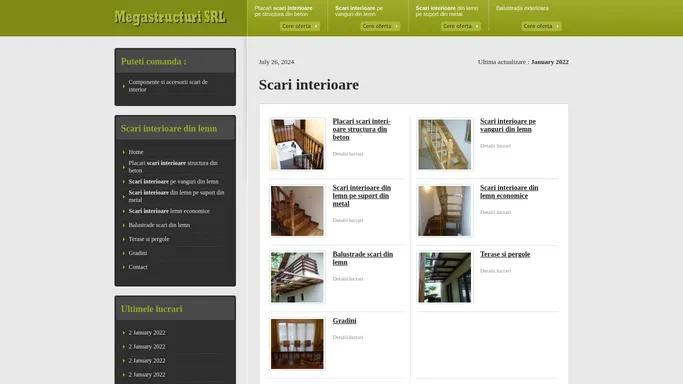Open Balustrada exterioara top menu item
The image size is (683, 384).
point(522,8)
